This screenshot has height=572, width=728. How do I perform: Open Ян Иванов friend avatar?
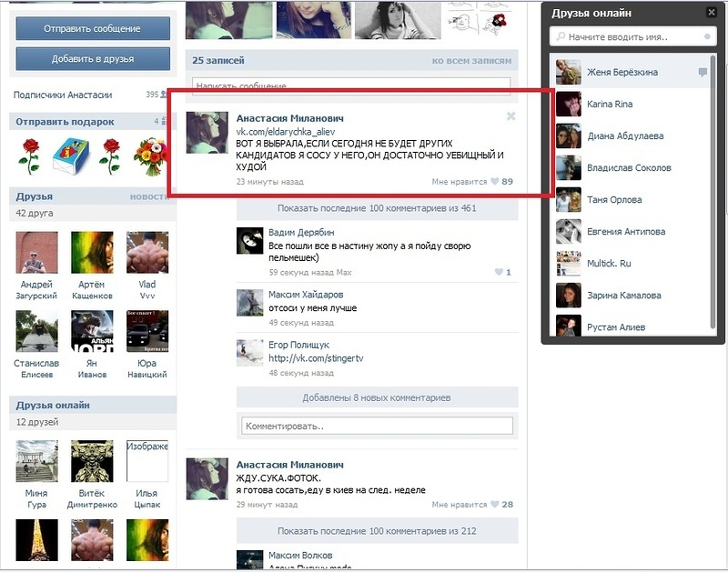92,331
